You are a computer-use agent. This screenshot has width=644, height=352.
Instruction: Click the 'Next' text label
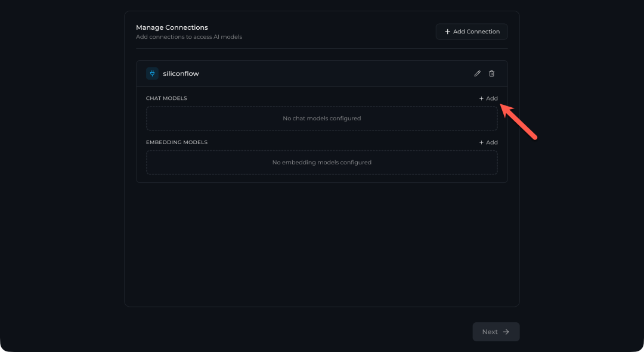490,332
